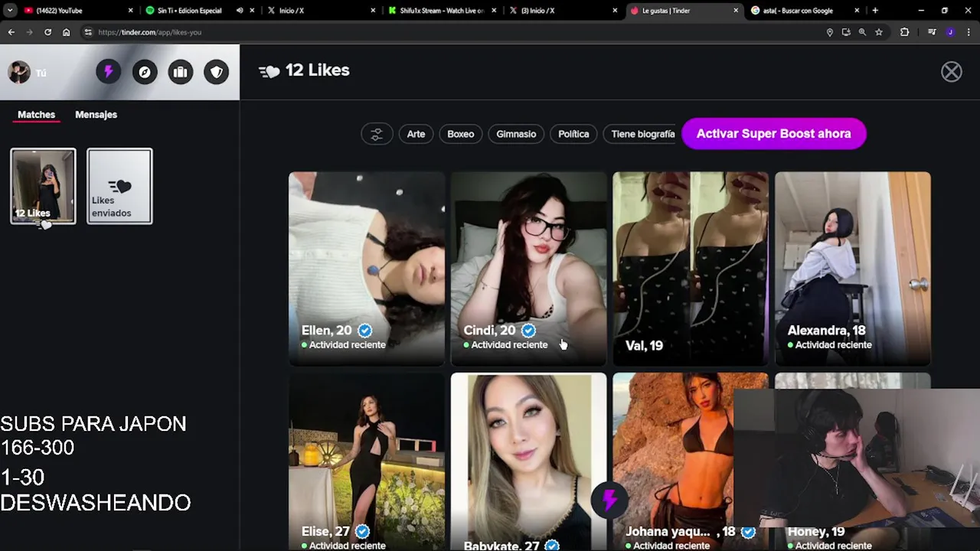Open Elise, 27 profile card
The height and width of the screenshot is (551, 980).
point(366,461)
